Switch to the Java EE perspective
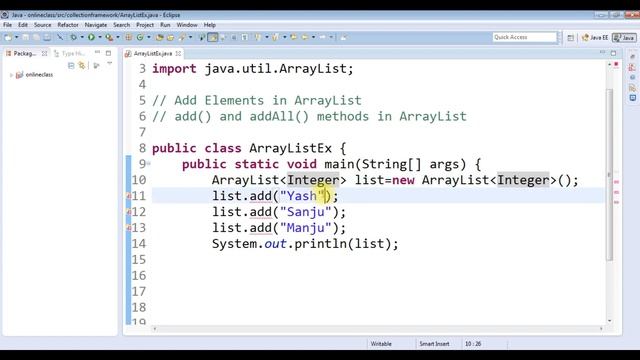This screenshot has width=640, height=360. 595,38
